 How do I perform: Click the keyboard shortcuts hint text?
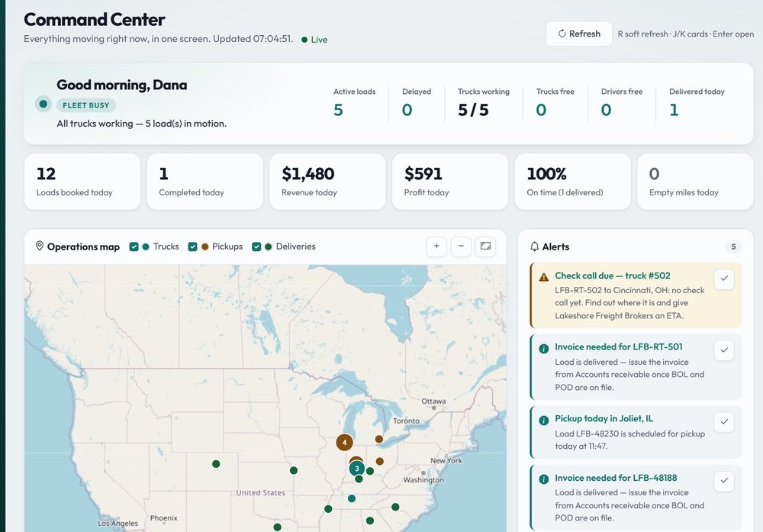pos(686,34)
